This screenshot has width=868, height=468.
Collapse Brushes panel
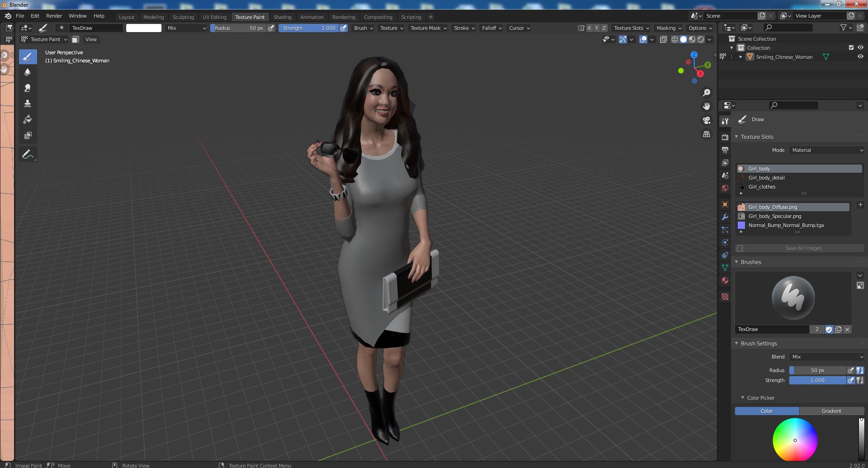pos(736,262)
